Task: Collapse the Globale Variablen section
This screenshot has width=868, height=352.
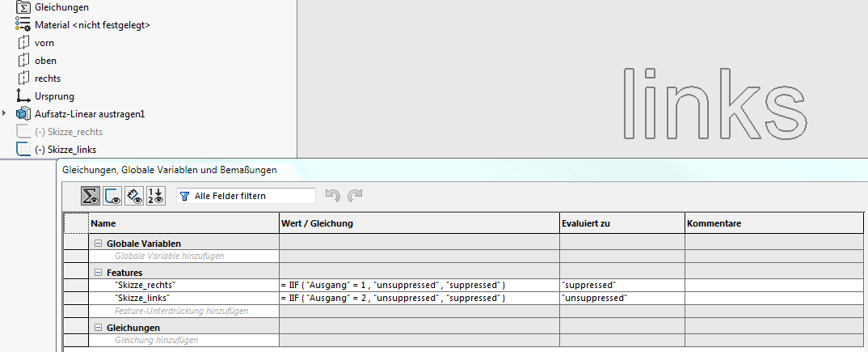Action: [x=98, y=244]
